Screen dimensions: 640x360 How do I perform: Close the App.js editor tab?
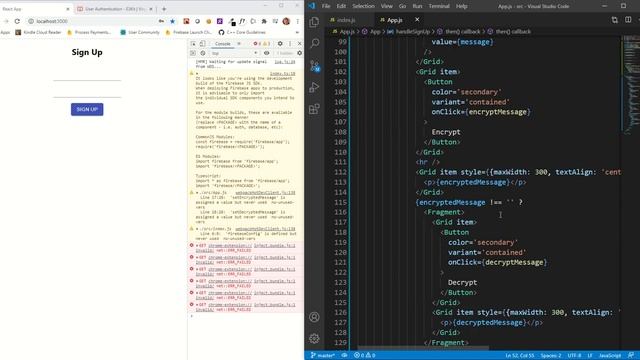[x=417, y=20]
